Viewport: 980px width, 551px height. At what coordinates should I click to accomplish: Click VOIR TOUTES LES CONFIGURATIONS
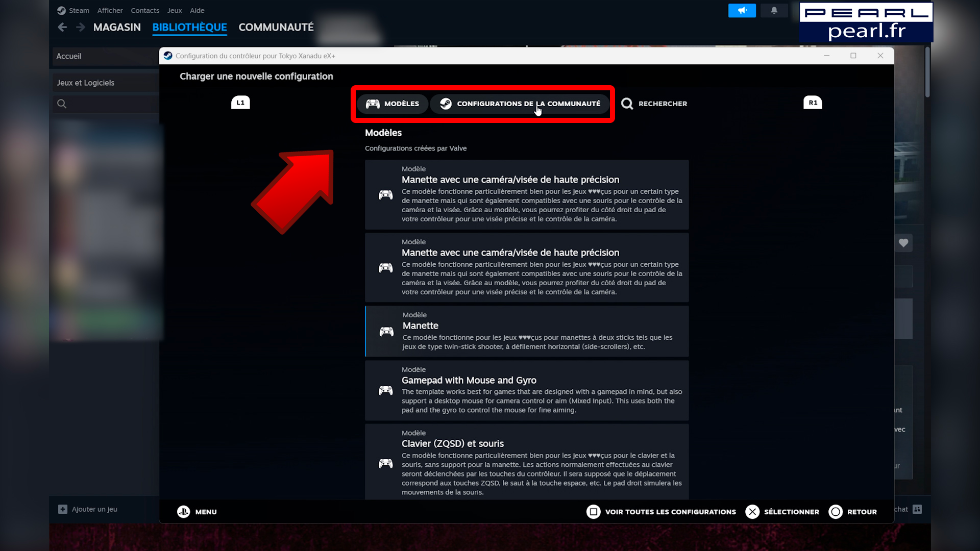coord(670,512)
